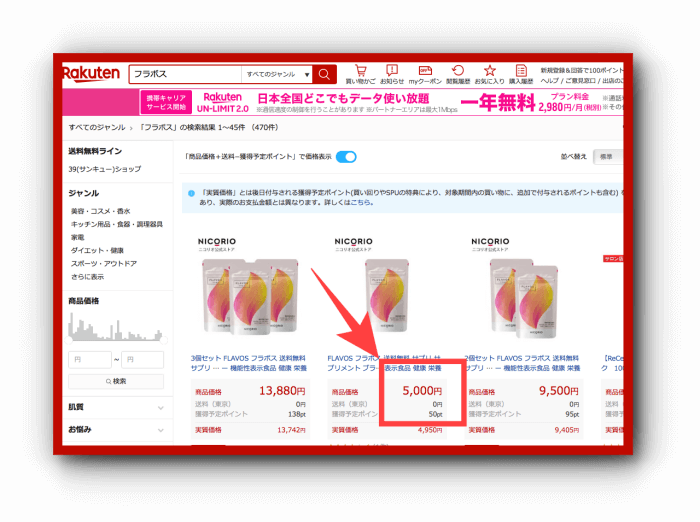
Task: Click the blue info icon in the notice
Action: (191, 194)
